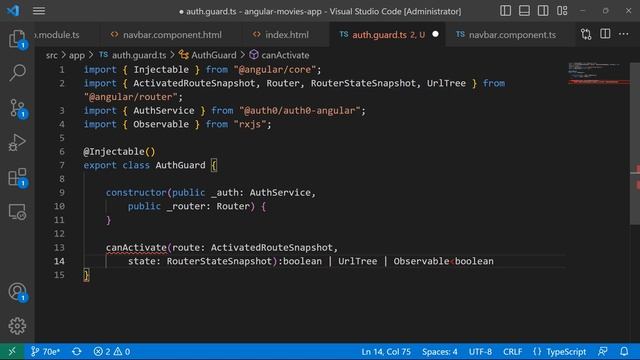Toggle the bottom panel layout button

(x=524, y=11)
